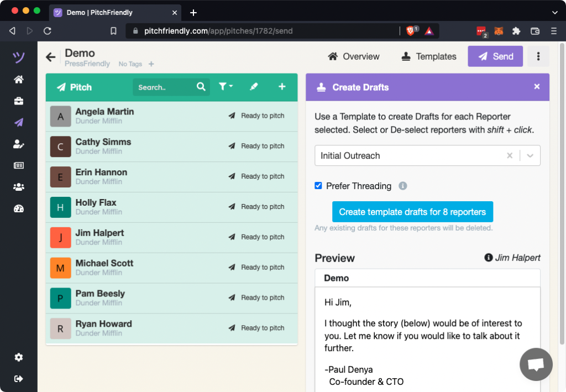Click the logout icon in the sidebar
The width and height of the screenshot is (566, 392).
click(19, 379)
